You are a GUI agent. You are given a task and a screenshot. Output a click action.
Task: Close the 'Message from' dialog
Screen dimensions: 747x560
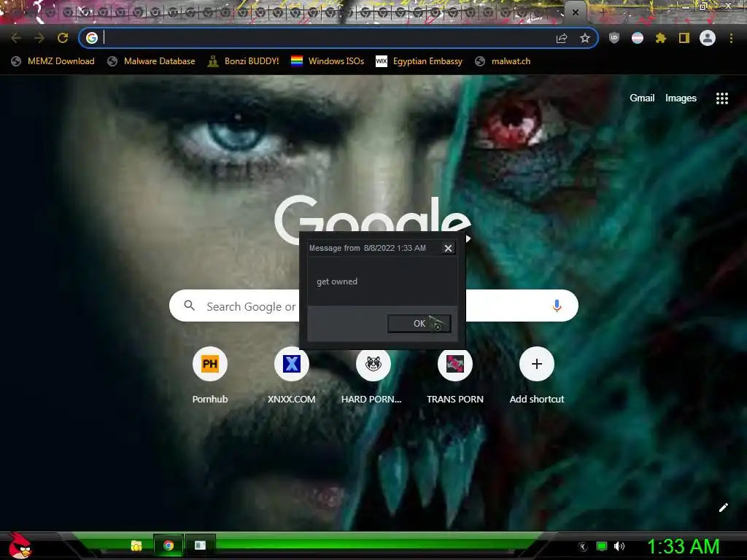(448, 248)
